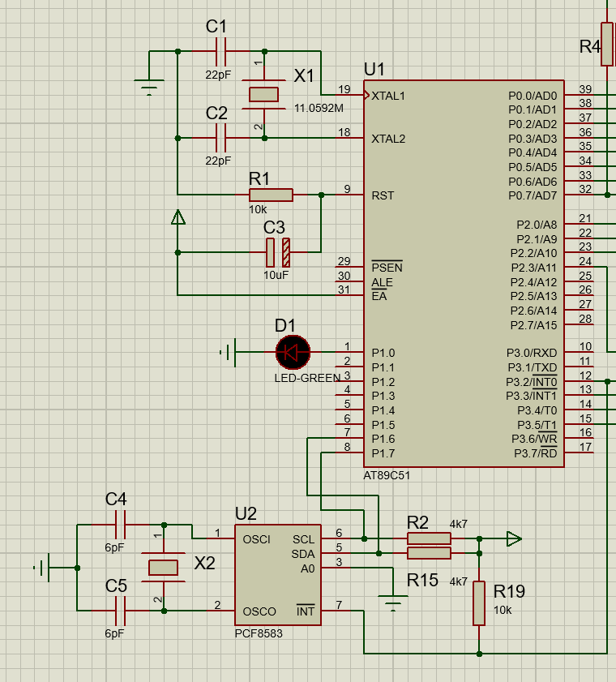Click the PCF8583 part name
This screenshot has width=616, height=682.
[x=259, y=633]
